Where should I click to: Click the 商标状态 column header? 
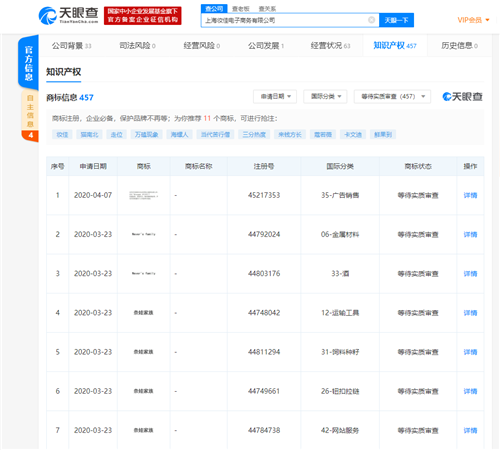418,166
